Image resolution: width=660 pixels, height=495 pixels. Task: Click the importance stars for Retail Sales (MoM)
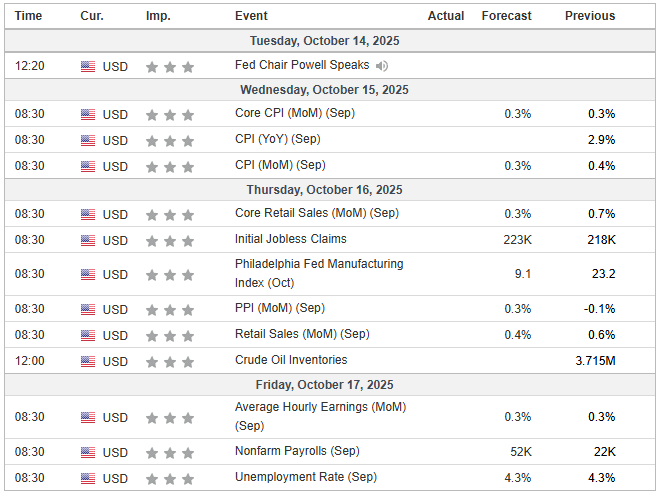click(170, 335)
